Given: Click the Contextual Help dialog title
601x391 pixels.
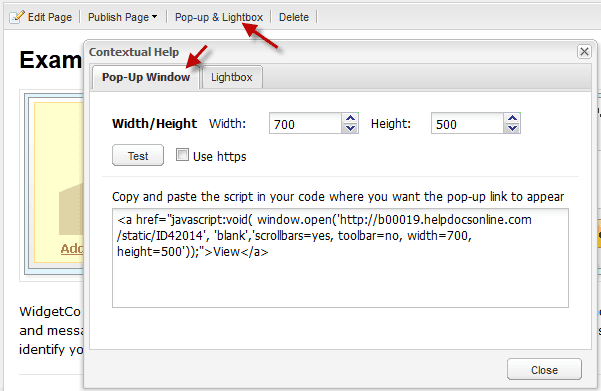Looking at the screenshot, I should point(134,52).
